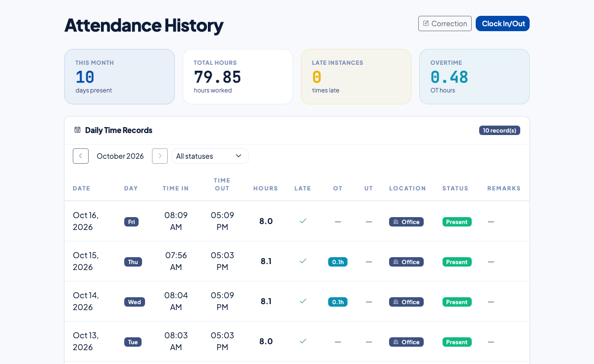Go to previous month arrow

click(81, 156)
